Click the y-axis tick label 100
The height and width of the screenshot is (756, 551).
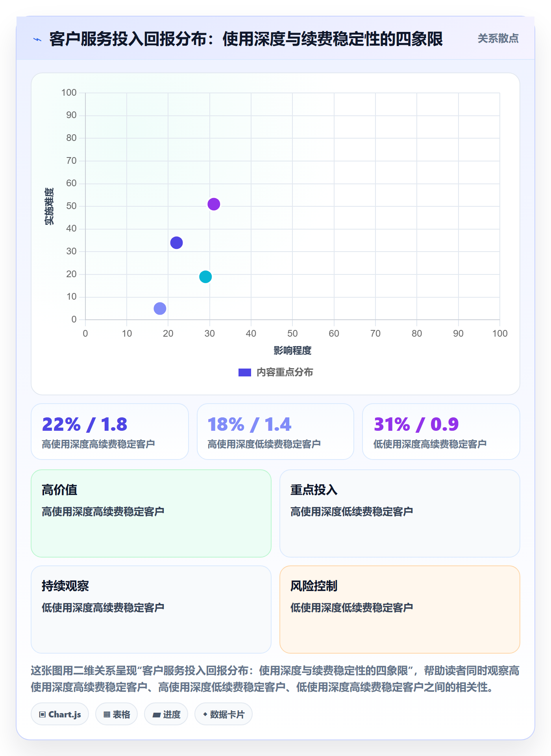(x=69, y=93)
